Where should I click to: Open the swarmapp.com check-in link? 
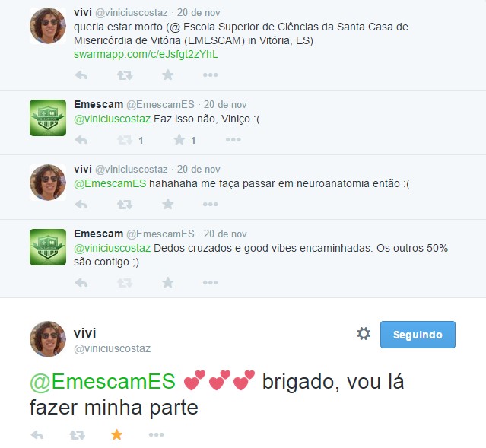click(x=146, y=54)
